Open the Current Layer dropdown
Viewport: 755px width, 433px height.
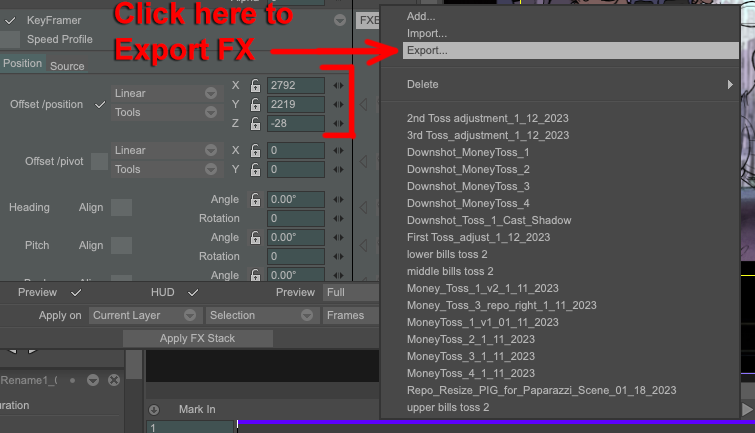tap(144, 315)
